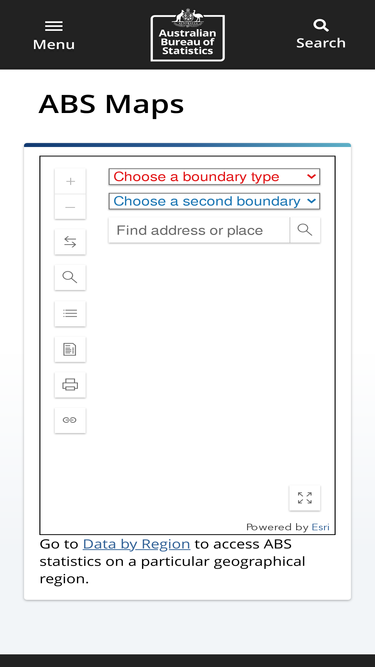375x667 pixels.
Task: Open the share link tool
Action: 70,420
